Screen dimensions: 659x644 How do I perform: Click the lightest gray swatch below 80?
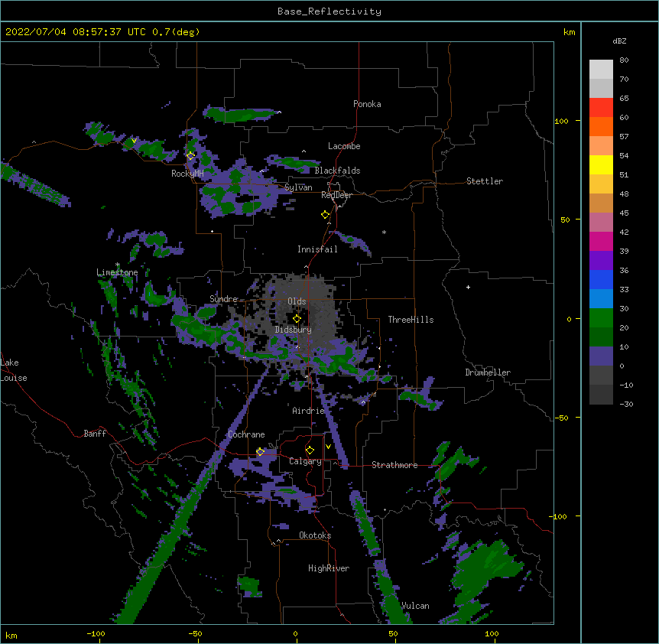tap(601, 70)
